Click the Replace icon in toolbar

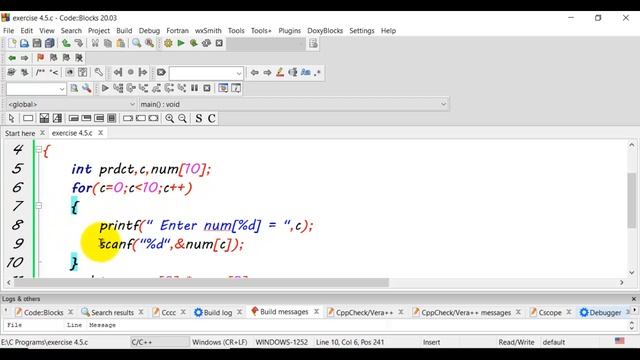click(x=149, y=43)
